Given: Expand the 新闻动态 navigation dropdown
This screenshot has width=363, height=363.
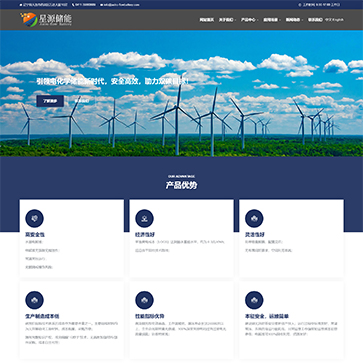Looking at the screenshot, I should click(x=294, y=20).
